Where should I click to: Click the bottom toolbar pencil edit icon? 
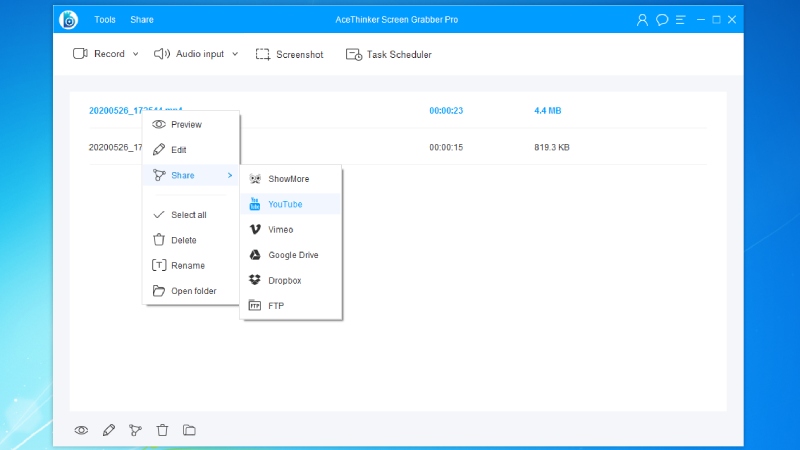pos(109,430)
